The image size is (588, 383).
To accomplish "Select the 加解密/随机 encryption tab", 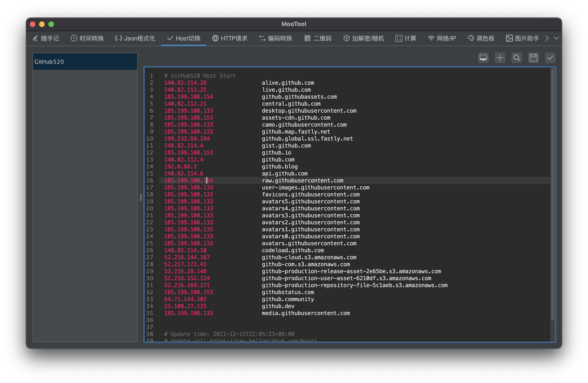I will [x=364, y=38].
